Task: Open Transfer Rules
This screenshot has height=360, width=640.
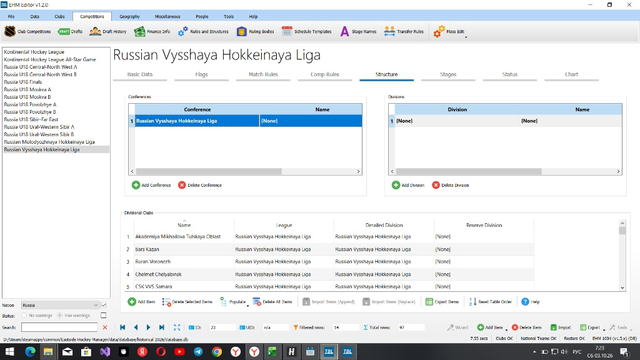Action: coord(404,31)
